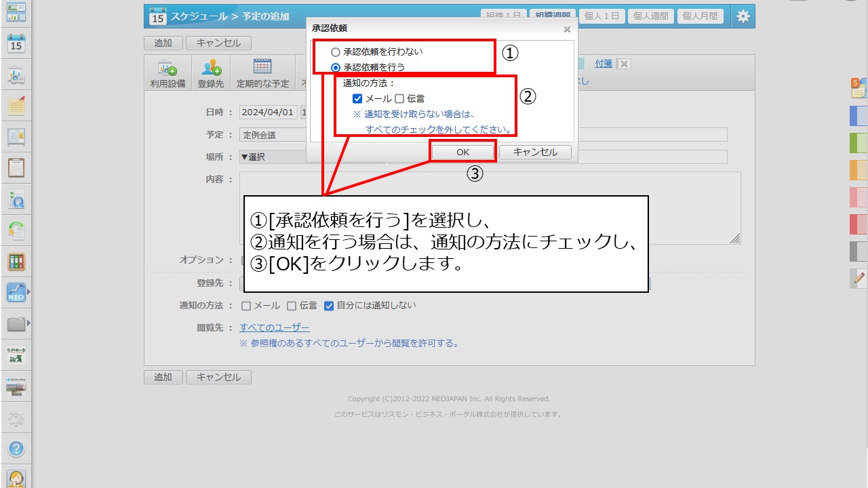
Task: Close the 承認依頼 dialog with X
Action: [x=567, y=29]
